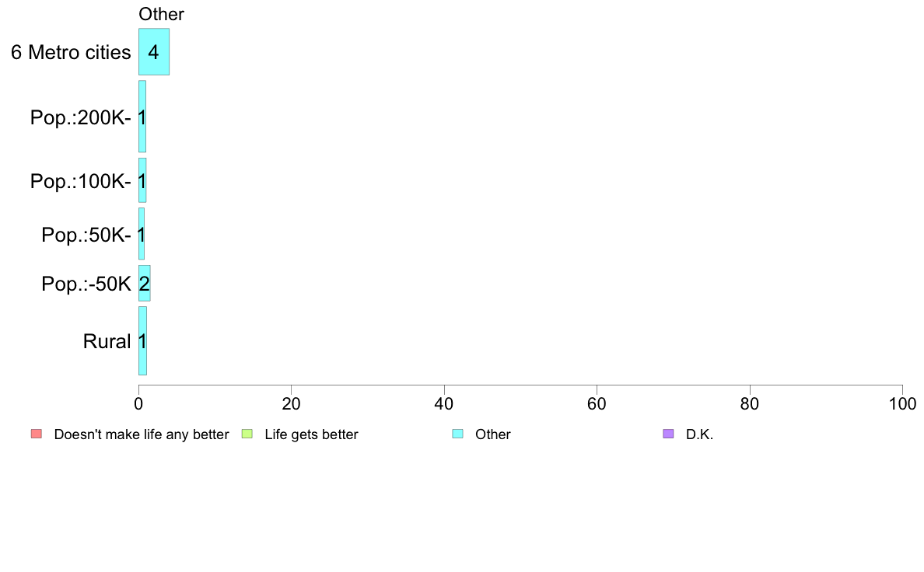
Task: Click the purple 'D.K.' legend swatch
Action: click(x=668, y=434)
